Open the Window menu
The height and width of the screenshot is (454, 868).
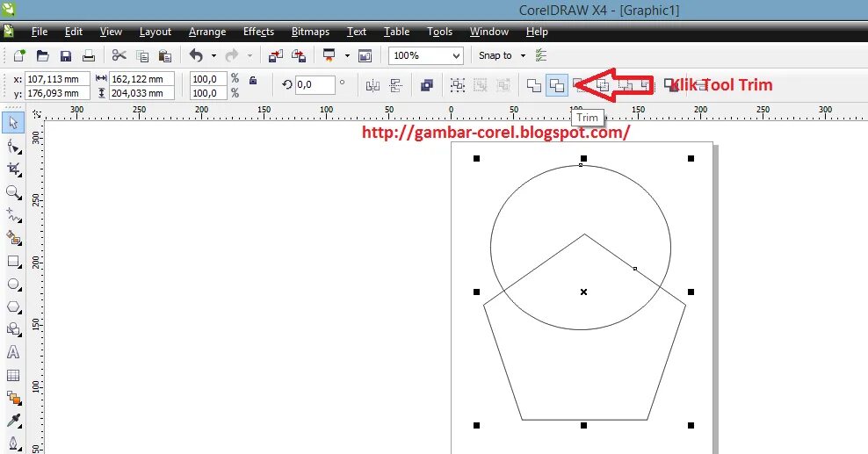pyautogui.click(x=488, y=32)
